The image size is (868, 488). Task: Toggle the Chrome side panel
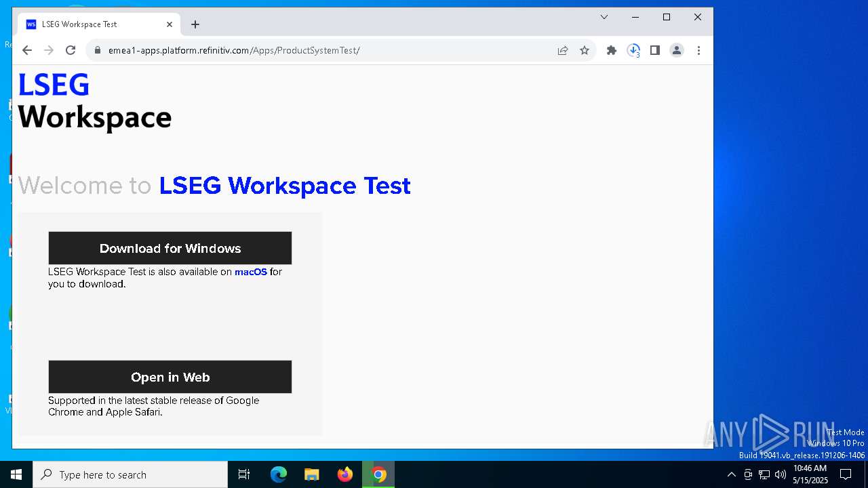[x=655, y=50]
